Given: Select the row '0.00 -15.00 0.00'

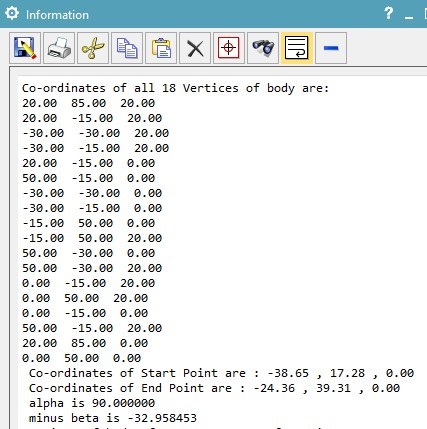Looking at the screenshot, I should point(85,313).
